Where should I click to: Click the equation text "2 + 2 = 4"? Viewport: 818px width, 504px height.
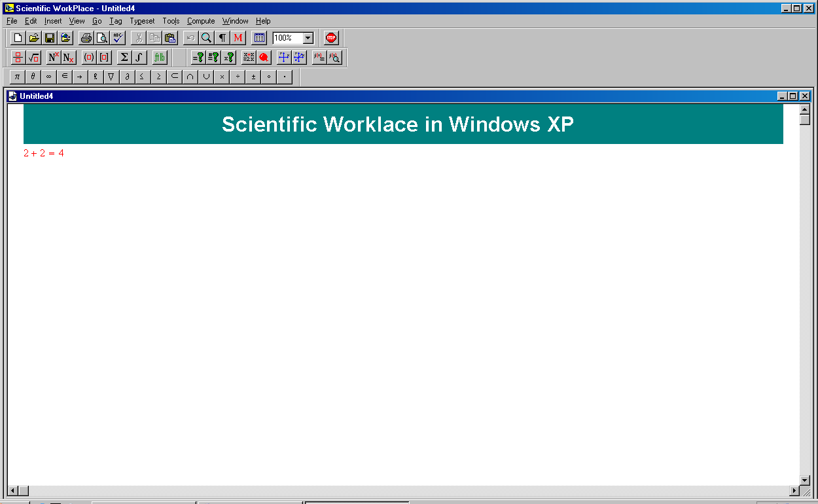click(44, 154)
